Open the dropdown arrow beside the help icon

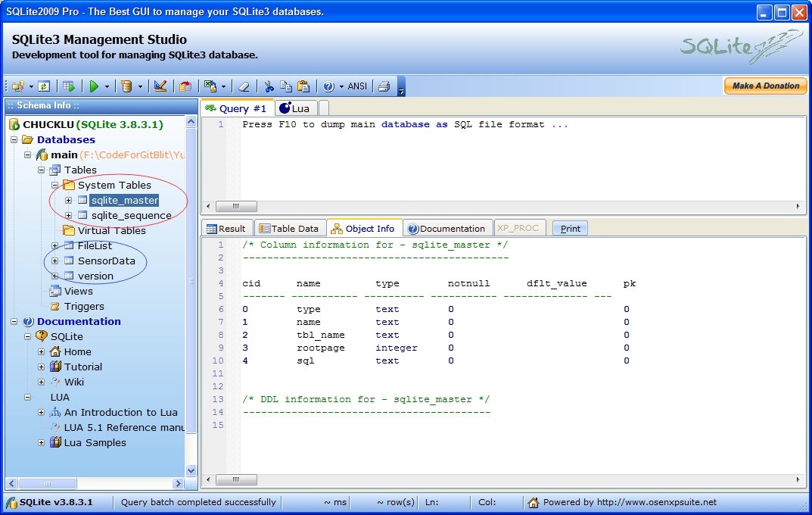[x=341, y=87]
